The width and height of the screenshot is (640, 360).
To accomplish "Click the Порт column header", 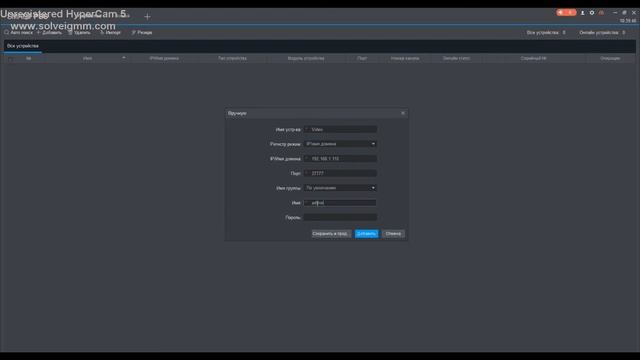I will click(362, 58).
